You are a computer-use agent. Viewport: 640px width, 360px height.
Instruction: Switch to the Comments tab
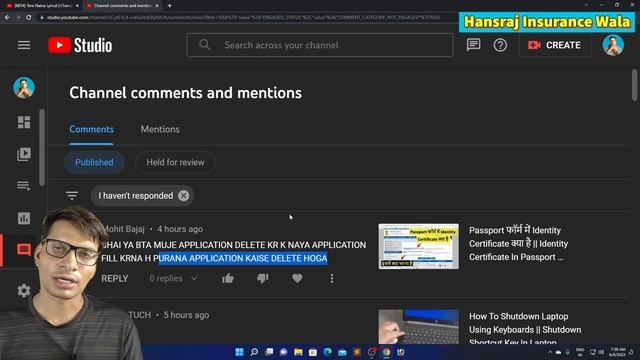coord(91,129)
